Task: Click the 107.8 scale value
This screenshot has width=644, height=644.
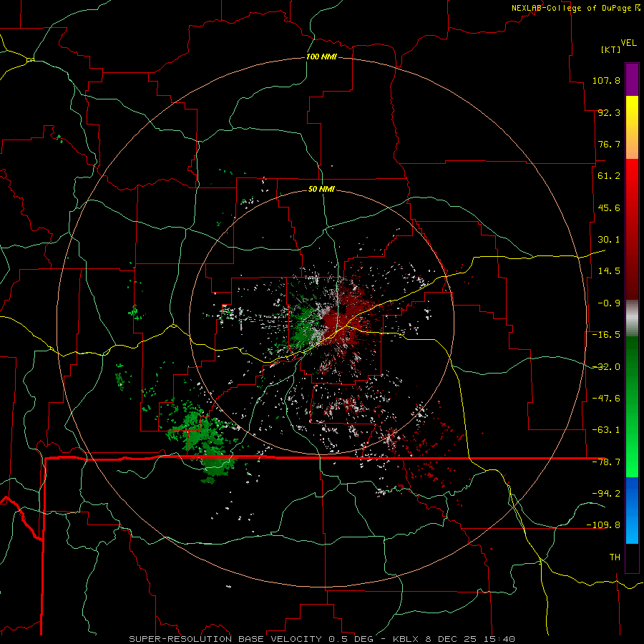Action: (606, 80)
